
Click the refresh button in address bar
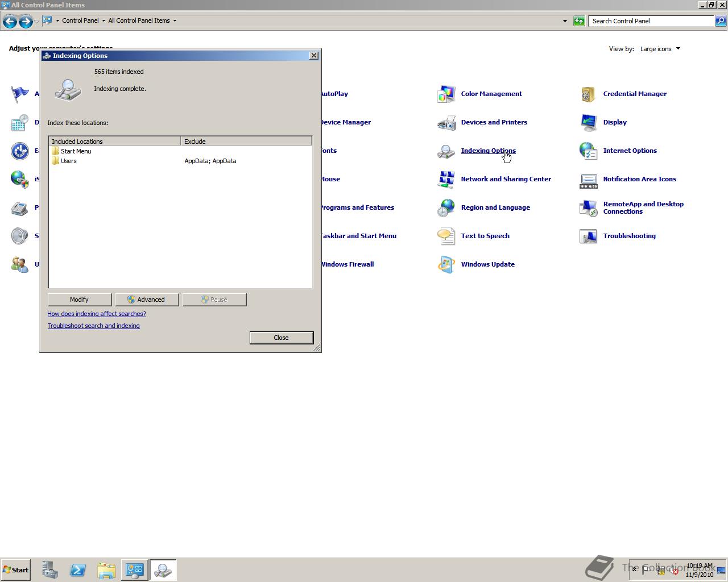point(579,21)
